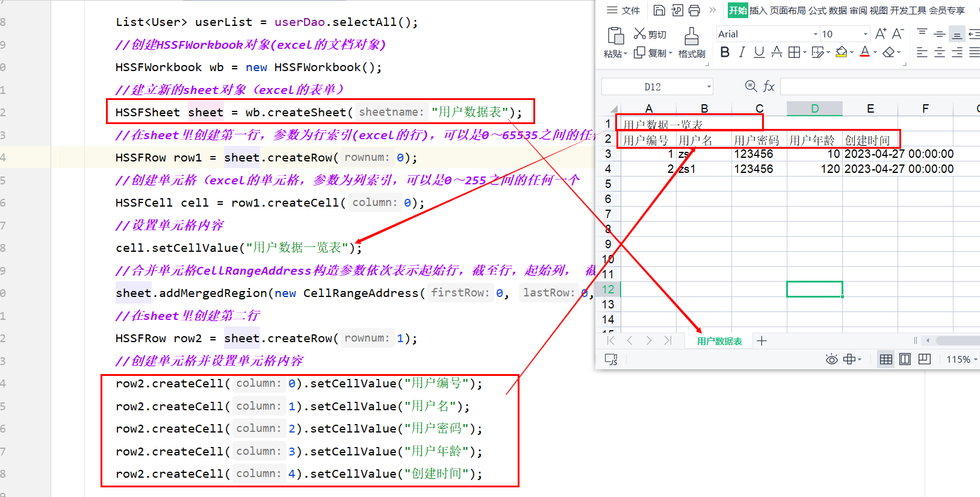Align text right in cell
980x497 pixels.
(957, 52)
